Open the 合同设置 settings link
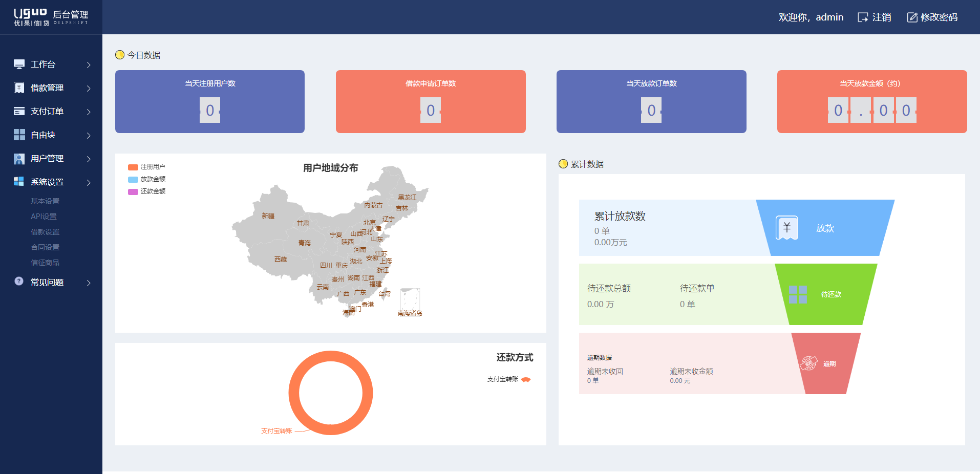 (x=45, y=247)
